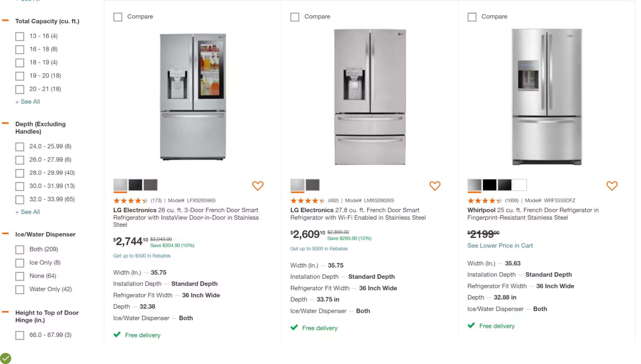Open See Lower Price in Cart link
The height and width of the screenshot is (364, 641).
tap(500, 246)
